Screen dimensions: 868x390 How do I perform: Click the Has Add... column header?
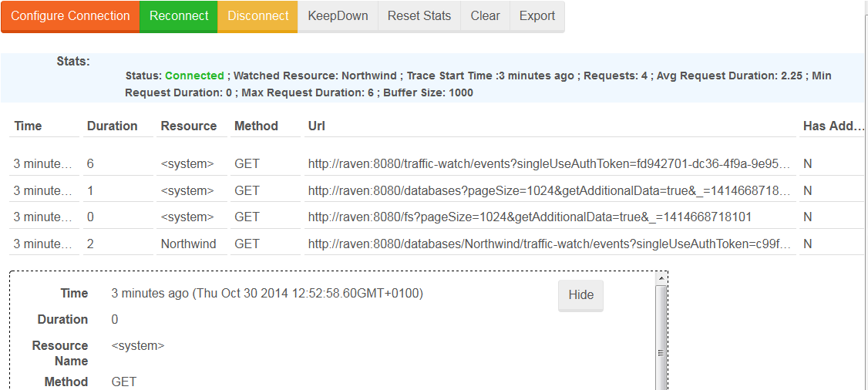point(833,126)
